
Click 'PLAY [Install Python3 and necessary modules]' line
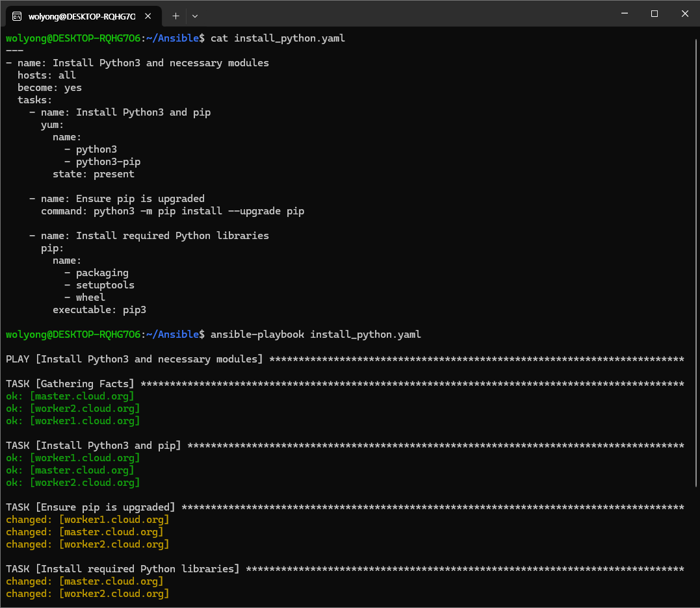pyautogui.click(x=135, y=359)
